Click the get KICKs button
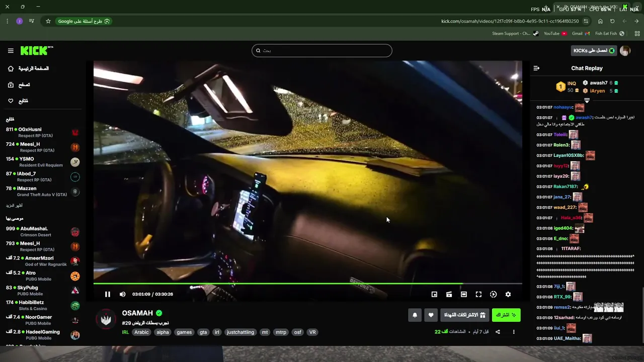The height and width of the screenshot is (362, 644). (x=594, y=51)
